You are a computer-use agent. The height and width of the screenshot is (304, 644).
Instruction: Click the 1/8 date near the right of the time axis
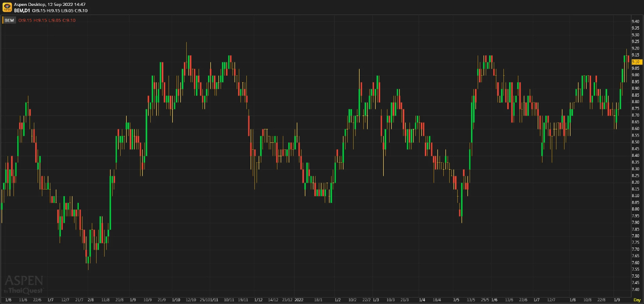[573, 299]
